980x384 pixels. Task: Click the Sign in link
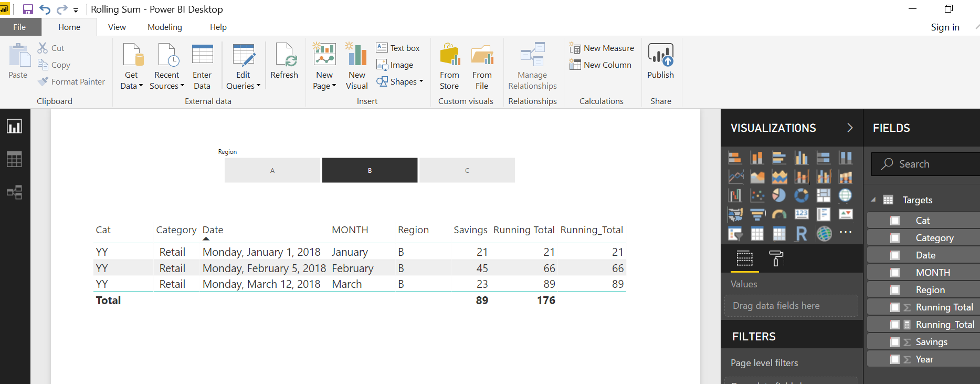pyautogui.click(x=945, y=27)
